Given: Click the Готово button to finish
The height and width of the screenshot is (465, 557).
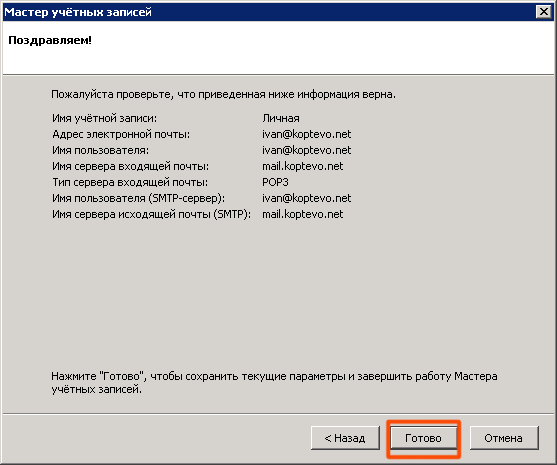Looking at the screenshot, I should [x=423, y=438].
